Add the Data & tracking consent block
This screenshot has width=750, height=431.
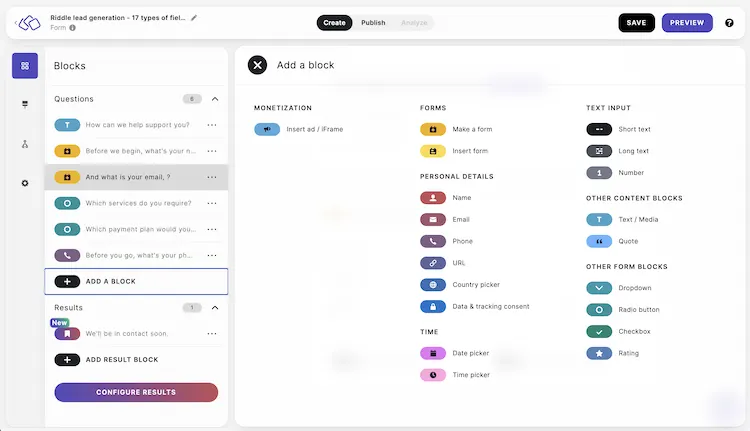click(x=475, y=306)
